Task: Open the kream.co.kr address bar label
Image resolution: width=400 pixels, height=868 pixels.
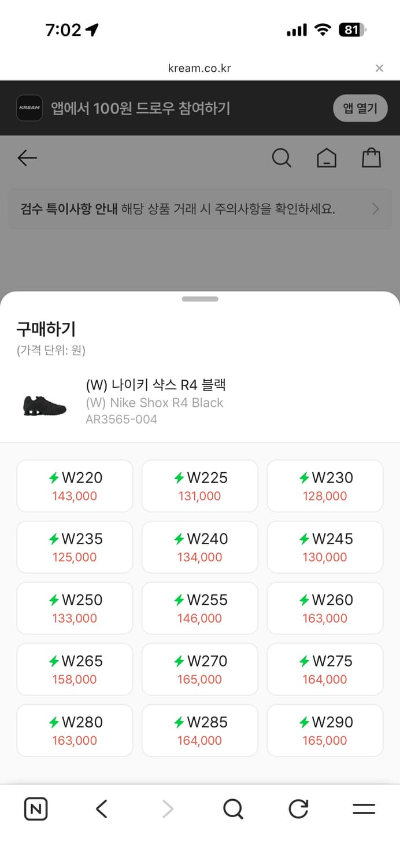Action: tap(199, 68)
